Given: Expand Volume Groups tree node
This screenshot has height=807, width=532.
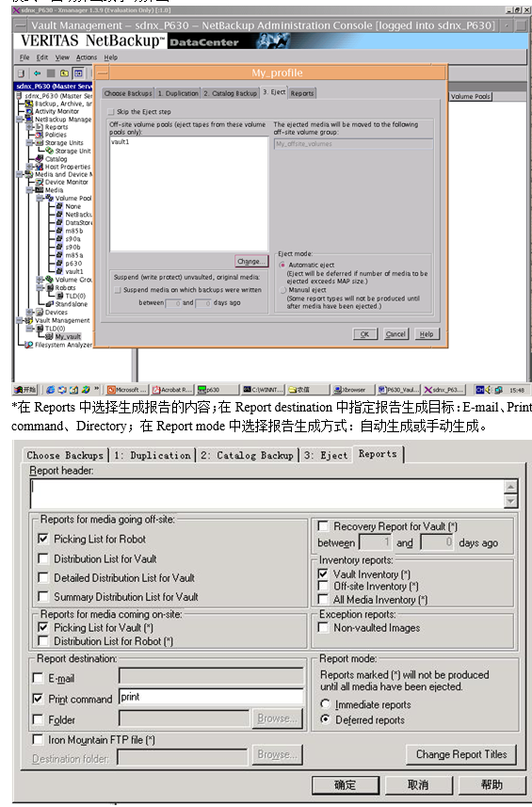Looking at the screenshot, I should tap(39, 280).
